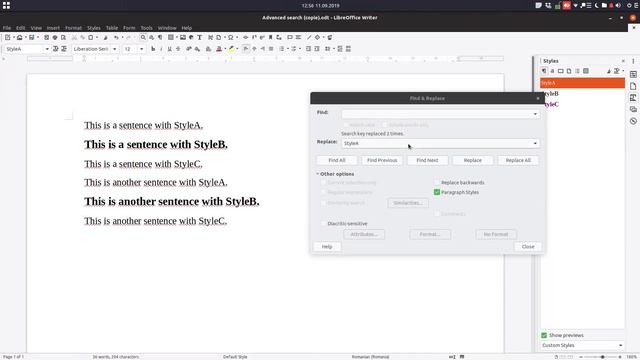Open Sidebar Properties deck icon

[633, 74]
